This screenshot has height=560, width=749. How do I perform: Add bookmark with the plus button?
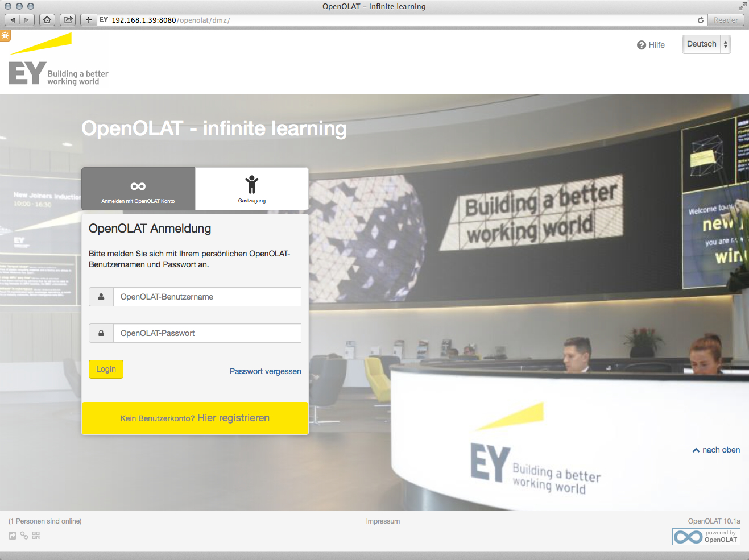pyautogui.click(x=88, y=20)
